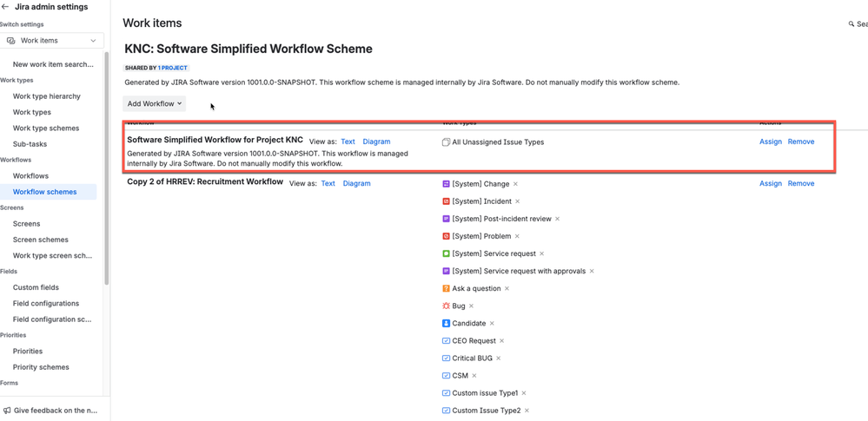The image size is (868, 421).
Task: View Software Simplified Workflow as Diagram
Action: pyautogui.click(x=376, y=141)
